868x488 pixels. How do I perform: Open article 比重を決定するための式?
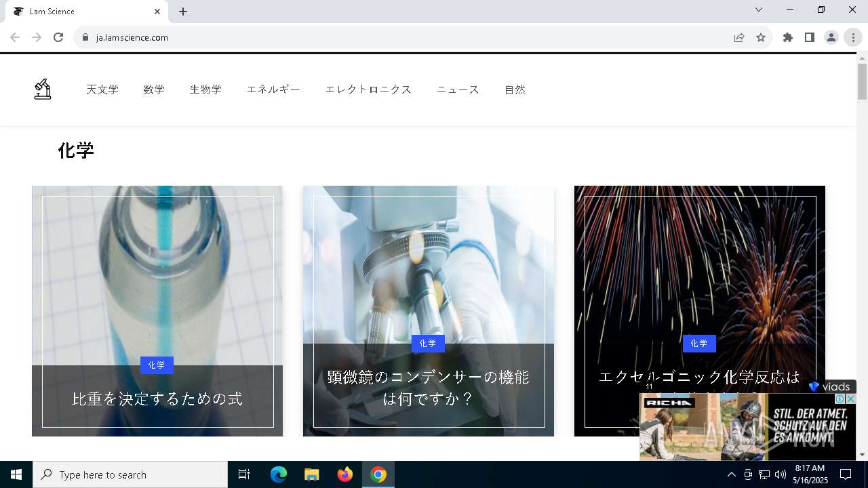coord(157,399)
